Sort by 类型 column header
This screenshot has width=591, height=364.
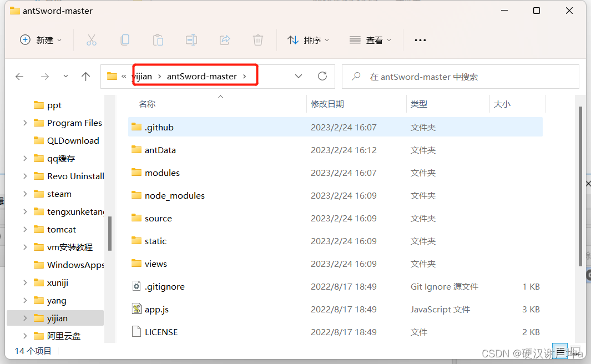coord(419,104)
